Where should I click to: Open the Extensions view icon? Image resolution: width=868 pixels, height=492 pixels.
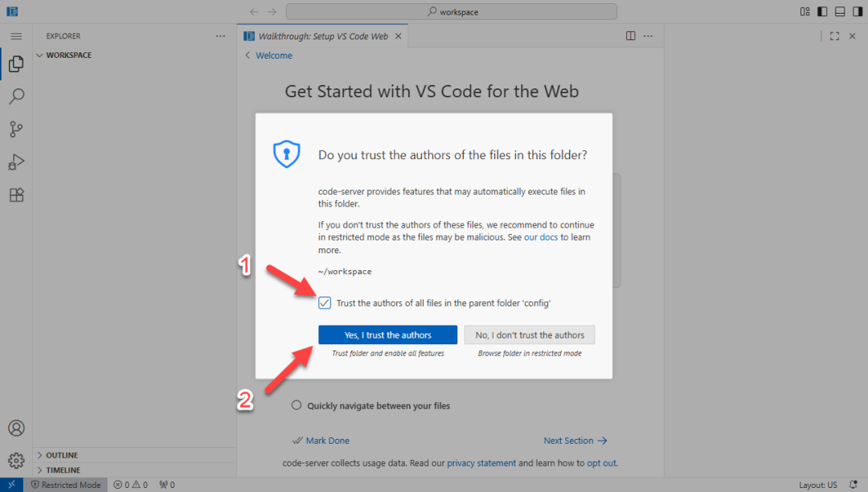click(x=16, y=195)
